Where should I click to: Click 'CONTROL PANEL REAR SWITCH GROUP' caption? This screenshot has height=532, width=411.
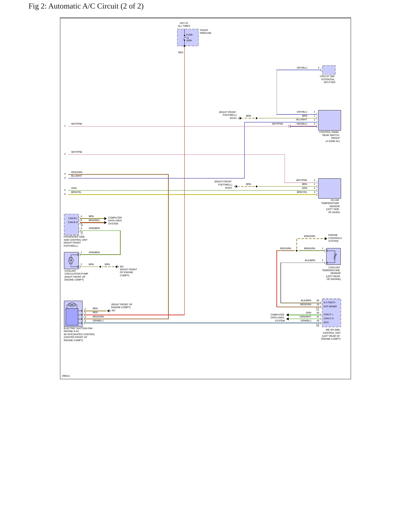point(329,137)
